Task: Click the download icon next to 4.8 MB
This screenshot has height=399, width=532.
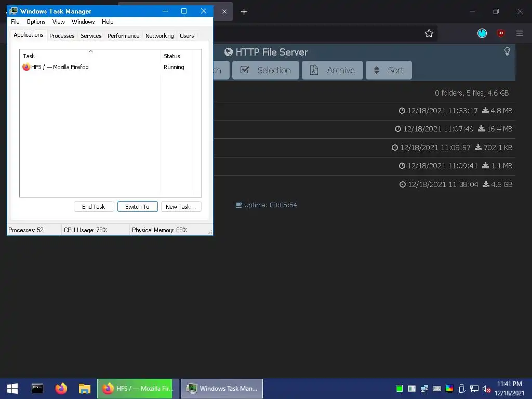Action: (x=486, y=110)
